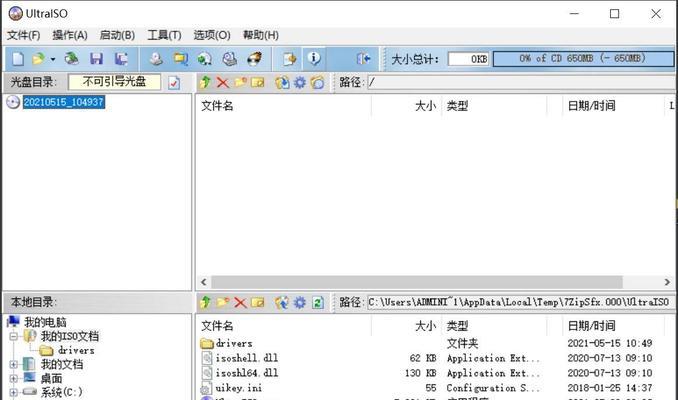Click the add-to-image icon in local pane toolbar
Screen dimensions: 678x400
click(282, 302)
